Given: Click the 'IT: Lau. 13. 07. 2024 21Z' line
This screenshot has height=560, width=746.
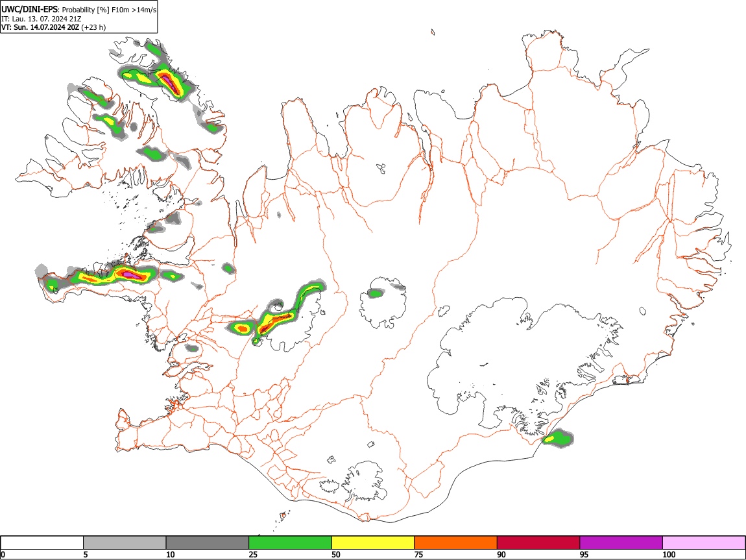Looking at the screenshot, I should [x=42, y=19].
